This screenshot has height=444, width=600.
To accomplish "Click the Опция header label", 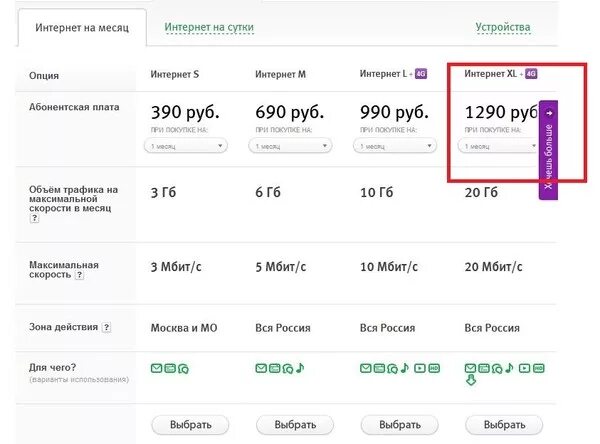I will [x=44, y=76].
